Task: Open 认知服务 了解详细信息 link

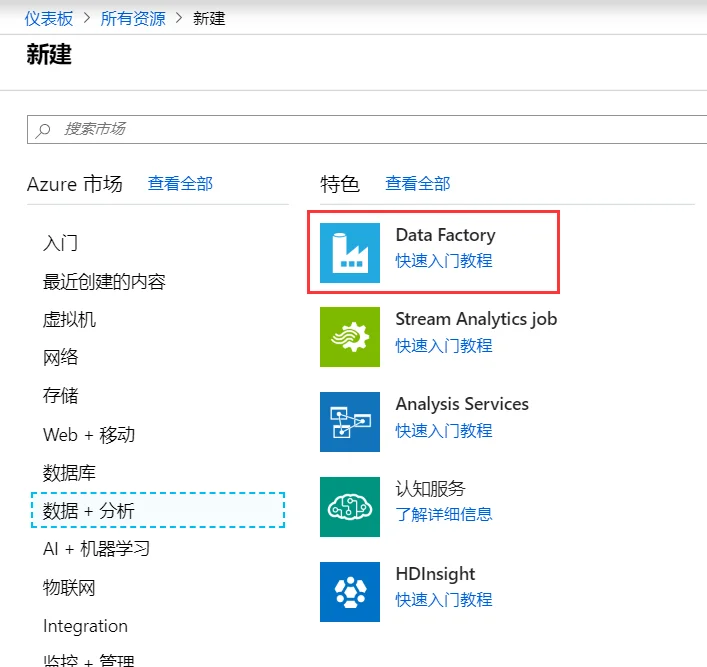Action: [x=444, y=514]
